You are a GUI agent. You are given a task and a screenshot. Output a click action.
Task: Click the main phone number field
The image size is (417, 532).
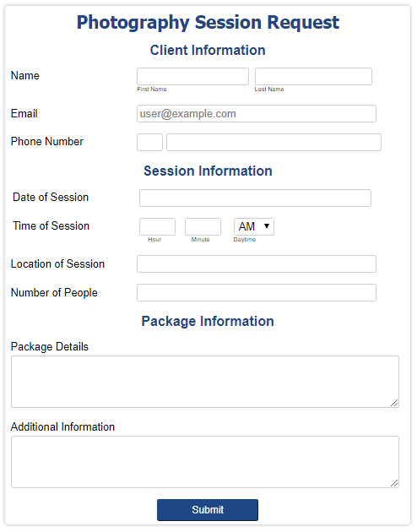tap(273, 142)
